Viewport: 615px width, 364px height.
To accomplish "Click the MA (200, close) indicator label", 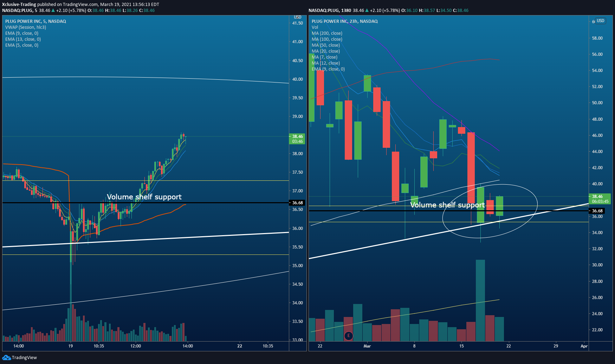I will pyautogui.click(x=327, y=33).
